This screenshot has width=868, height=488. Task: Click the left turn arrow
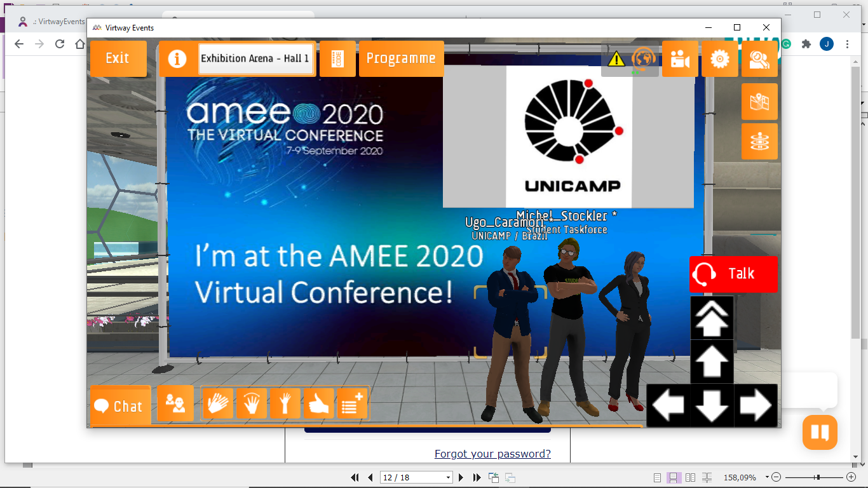point(668,405)
